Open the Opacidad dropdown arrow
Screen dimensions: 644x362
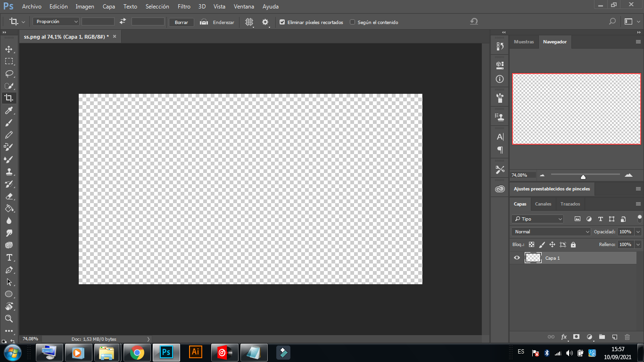click(x=638, y=232)
